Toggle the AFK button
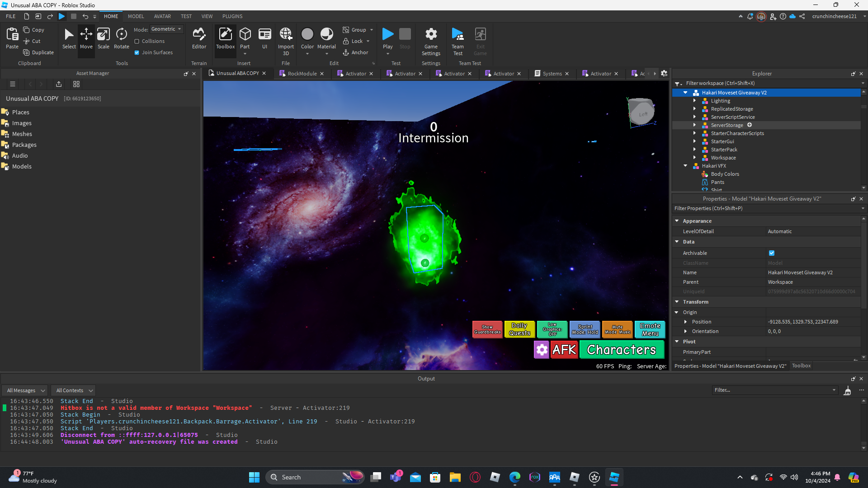Screen dimensions: 868x488 [564, 350]
